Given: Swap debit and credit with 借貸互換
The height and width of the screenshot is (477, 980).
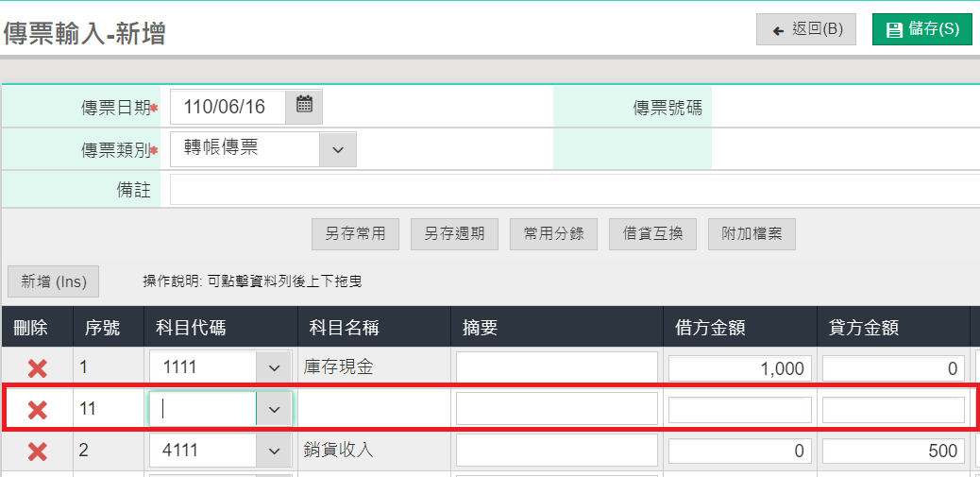Looking at the screenshot, I should click(652, 234).
